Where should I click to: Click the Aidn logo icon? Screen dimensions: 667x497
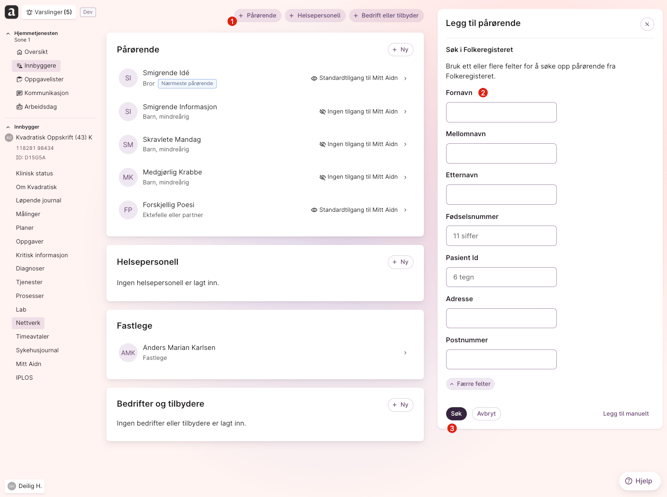pyautogui.click(x=11, y=12)
